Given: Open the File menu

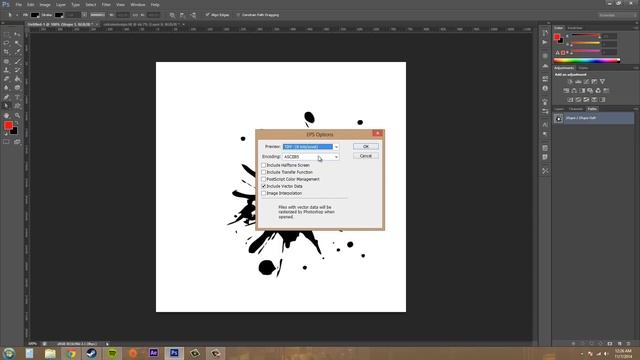Looking at the screenshot, I should 18,4.
